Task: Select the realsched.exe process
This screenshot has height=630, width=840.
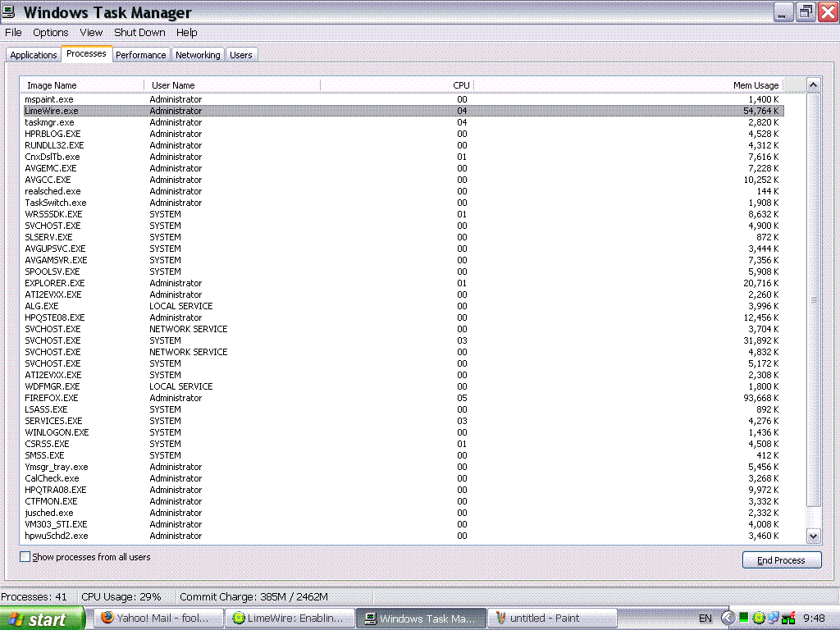Action: coord(52,191)
